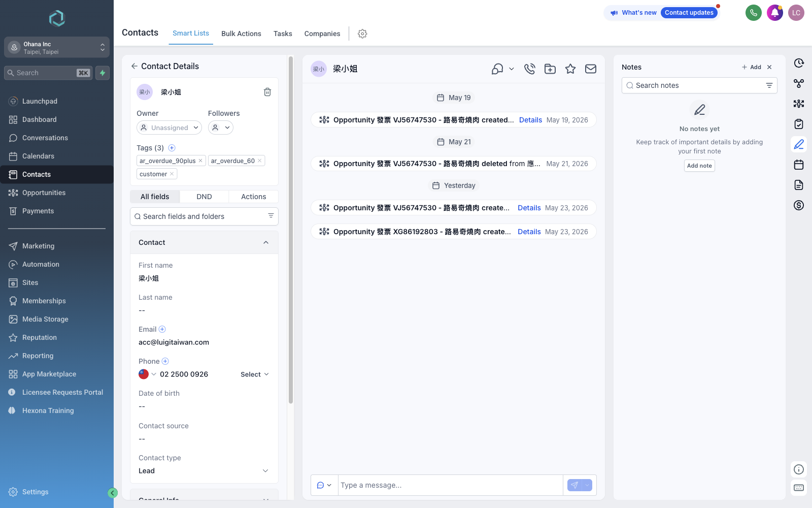Open the phone Select type dropdown

[255, 374]
